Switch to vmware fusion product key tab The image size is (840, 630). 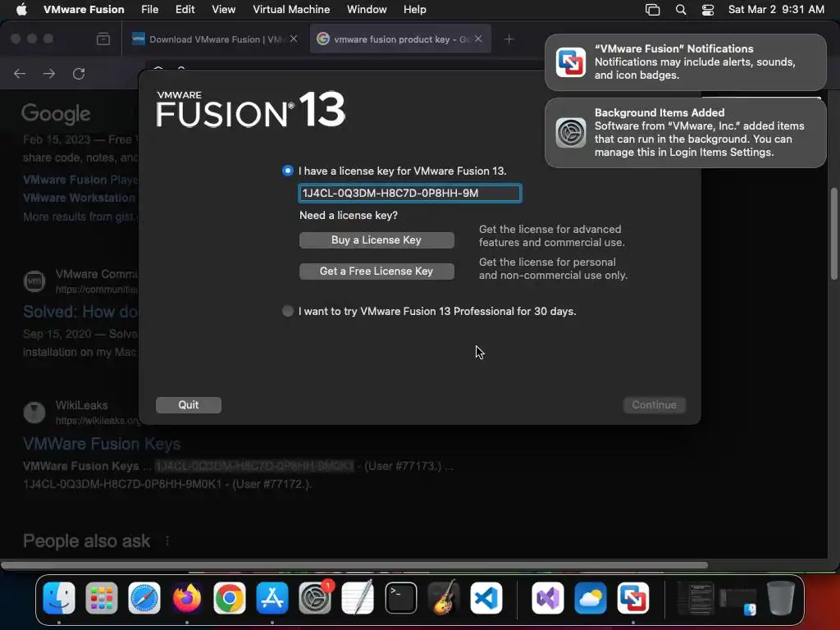click(x=400, y=39)
